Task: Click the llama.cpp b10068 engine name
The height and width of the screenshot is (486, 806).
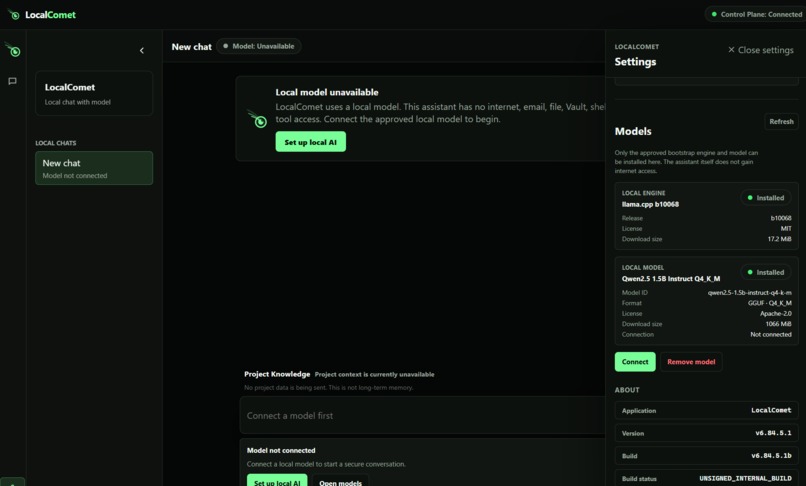Action: pyautogui.click(x=650, y=205)
